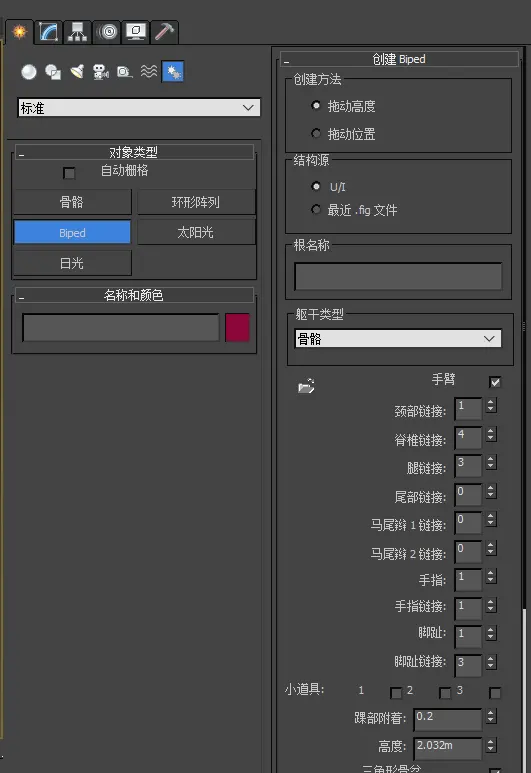Select the 最近 .fig 文件 radio
This screenshot has width=531, height=773.
pyautogui.click(x=316, y=210)
